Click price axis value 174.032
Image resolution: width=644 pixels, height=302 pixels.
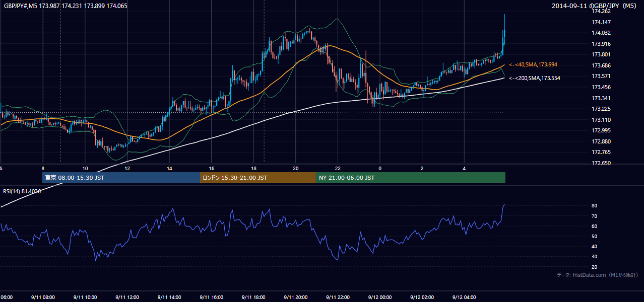tap(601, 33)
